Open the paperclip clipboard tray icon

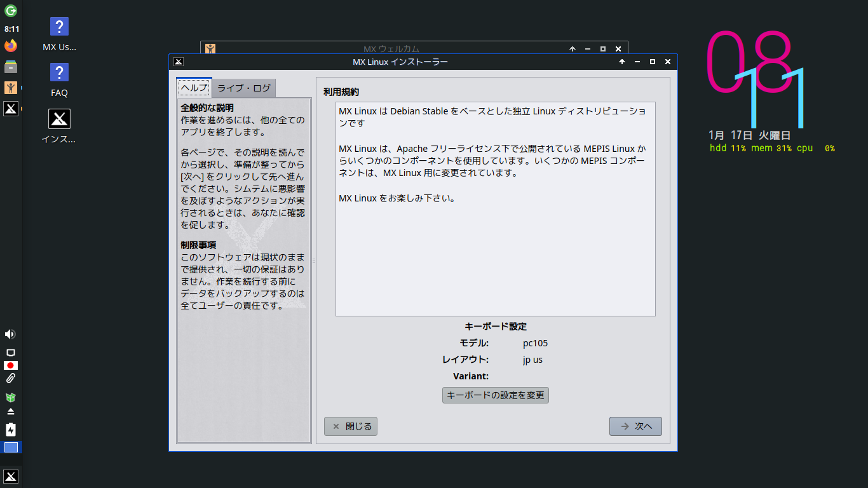10,379
